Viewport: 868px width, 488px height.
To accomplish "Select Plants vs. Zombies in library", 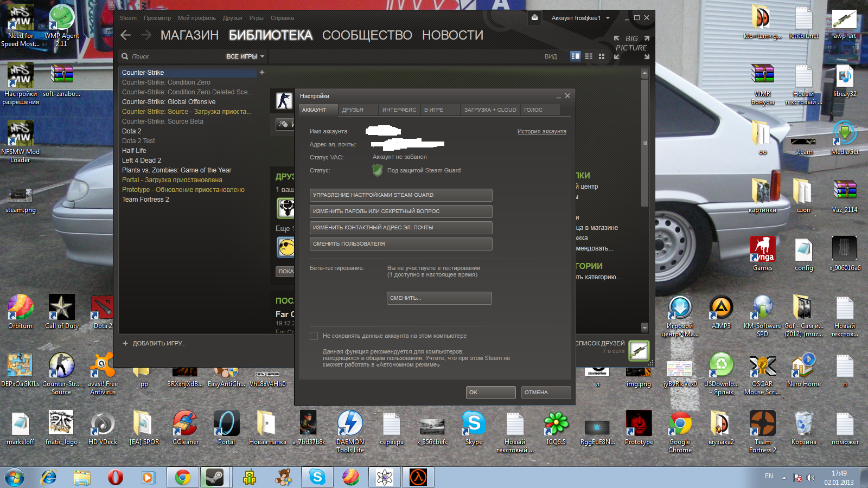I will click(176, 170).
